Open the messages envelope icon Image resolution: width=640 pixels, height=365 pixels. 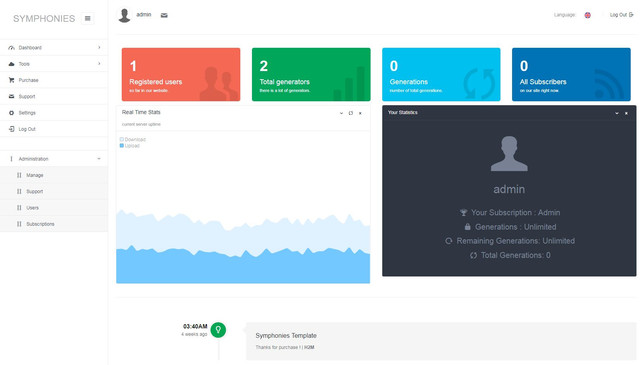pyautogui.click(x=164, y=16)
